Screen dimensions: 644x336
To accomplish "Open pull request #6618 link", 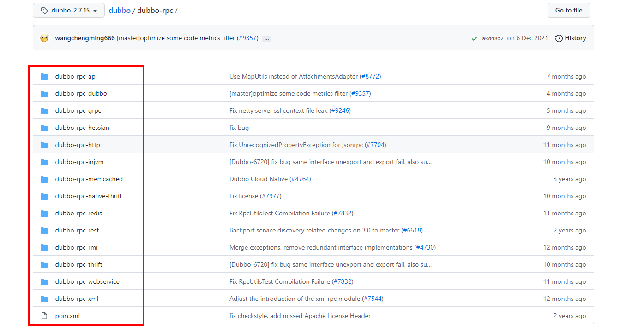I will point(412,230).
